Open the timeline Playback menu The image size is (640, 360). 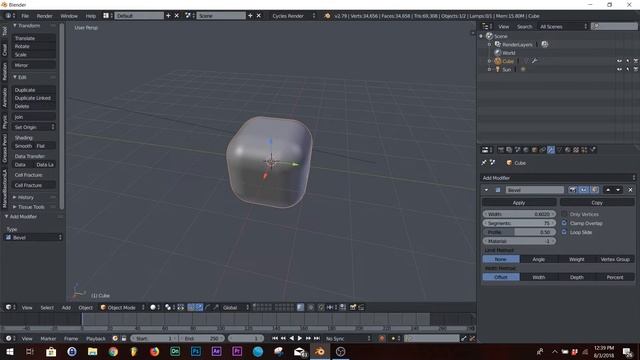96,338
